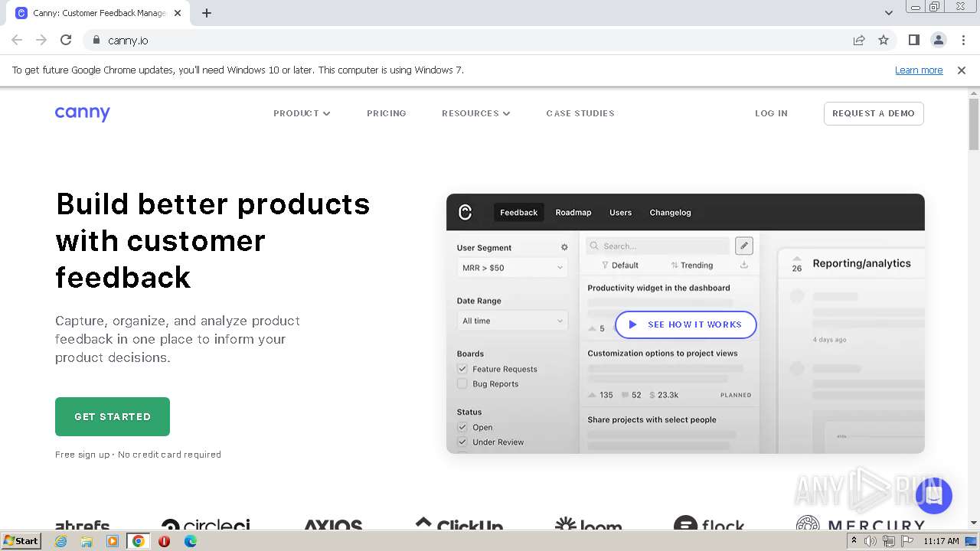Click the network tray icon
The width and height of the screenshot is (980, 551).
click(888, 541)
